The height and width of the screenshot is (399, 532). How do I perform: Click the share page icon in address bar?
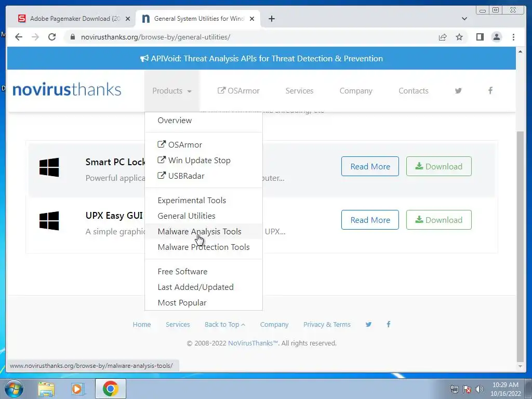(443, 37)
